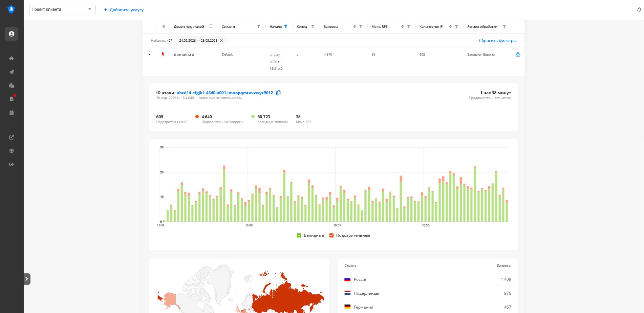Download report for domain.ru attack

518,55
